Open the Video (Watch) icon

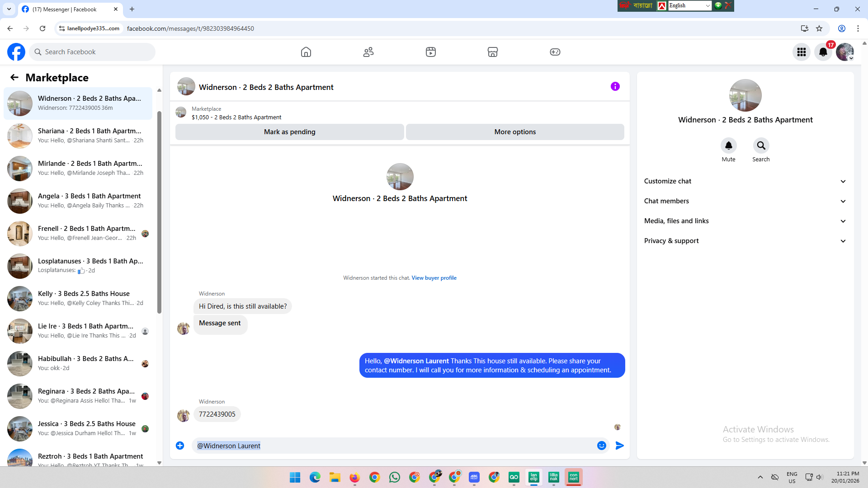click(431, 52)
